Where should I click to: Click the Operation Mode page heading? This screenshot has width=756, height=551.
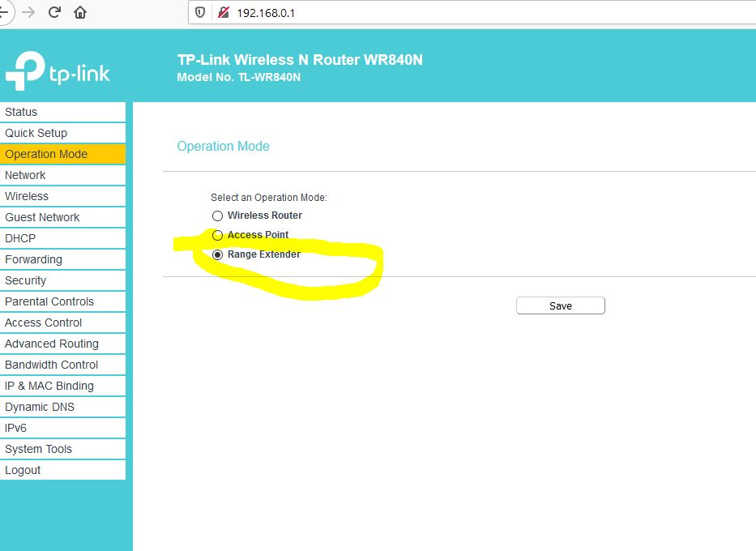(x=223, y=146)
